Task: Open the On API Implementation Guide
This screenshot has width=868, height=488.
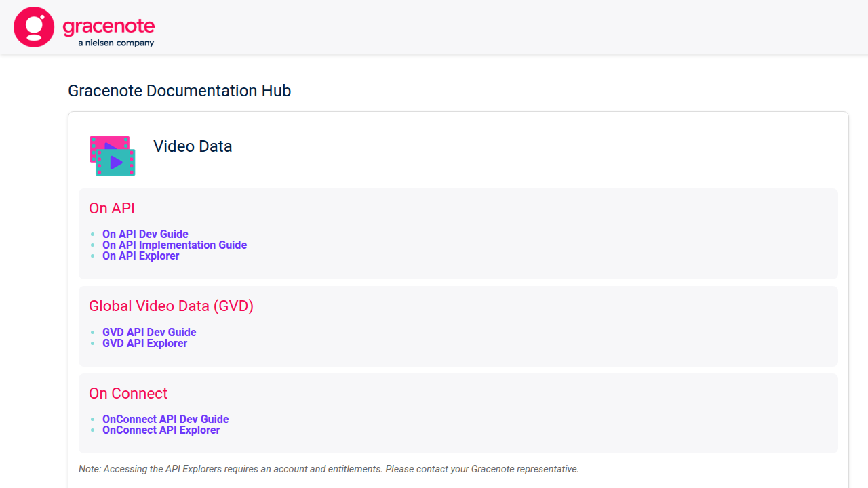Action: pyautogui.click(x=174, y=245)
